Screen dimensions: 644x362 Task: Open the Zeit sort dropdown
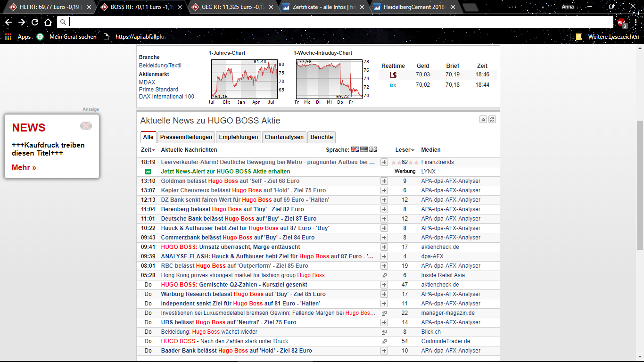tap(148, 149)
